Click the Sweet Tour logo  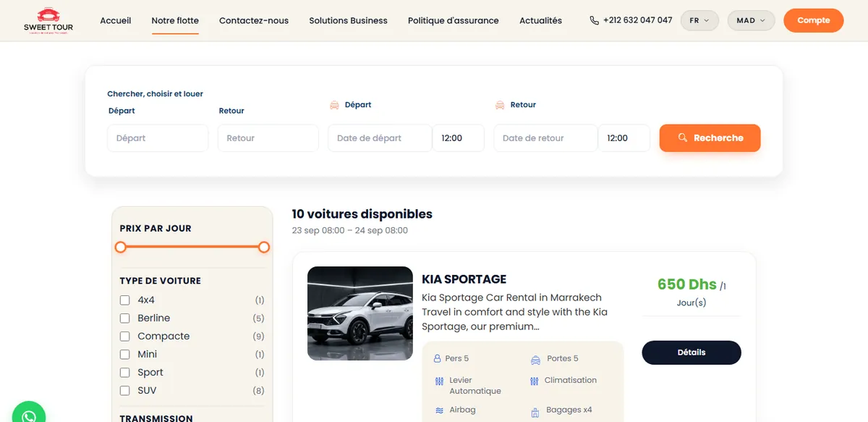tap(48, 20)
